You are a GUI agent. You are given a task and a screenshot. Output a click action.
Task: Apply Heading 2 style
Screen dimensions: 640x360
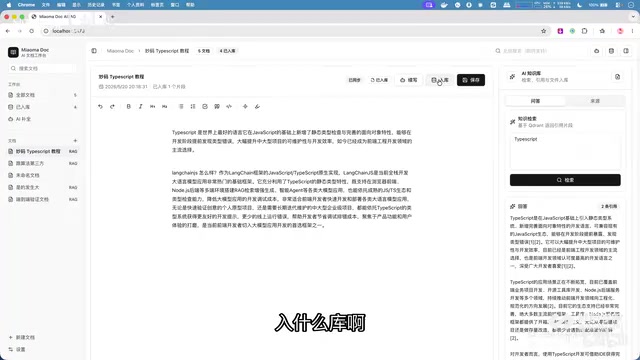point(164,107)
